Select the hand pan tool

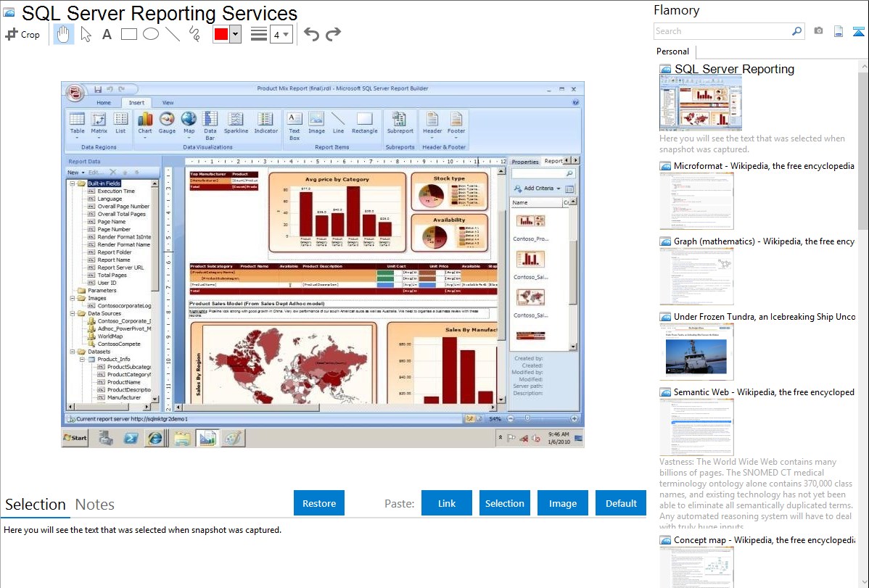tap(63, 34)
